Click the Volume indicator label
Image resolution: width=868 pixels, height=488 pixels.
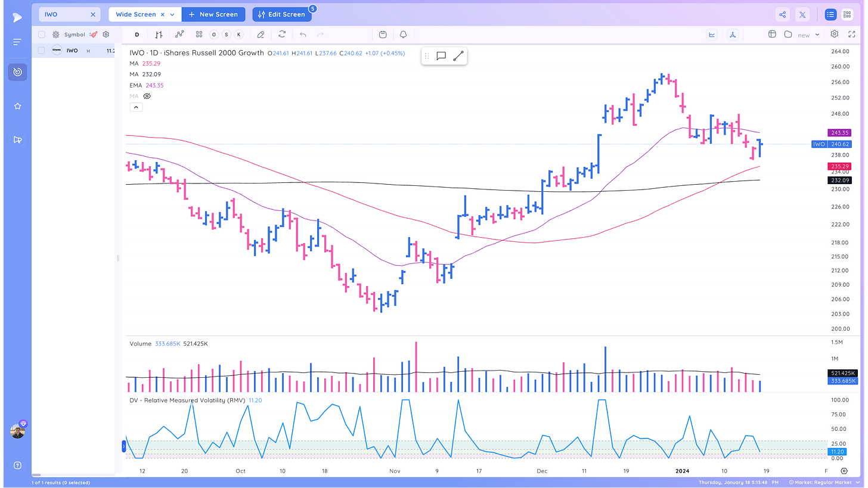140,344
